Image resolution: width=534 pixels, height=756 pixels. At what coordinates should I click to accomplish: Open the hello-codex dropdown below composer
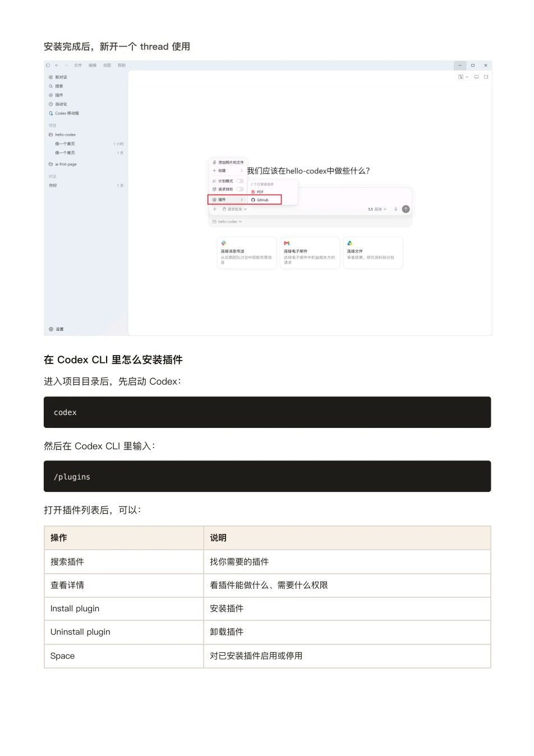click(227, 222)
